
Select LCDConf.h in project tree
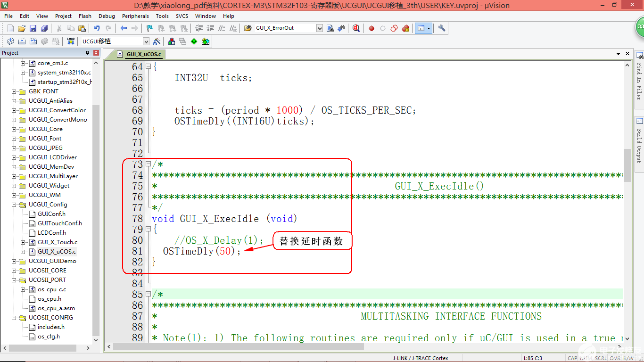(52, 233)
